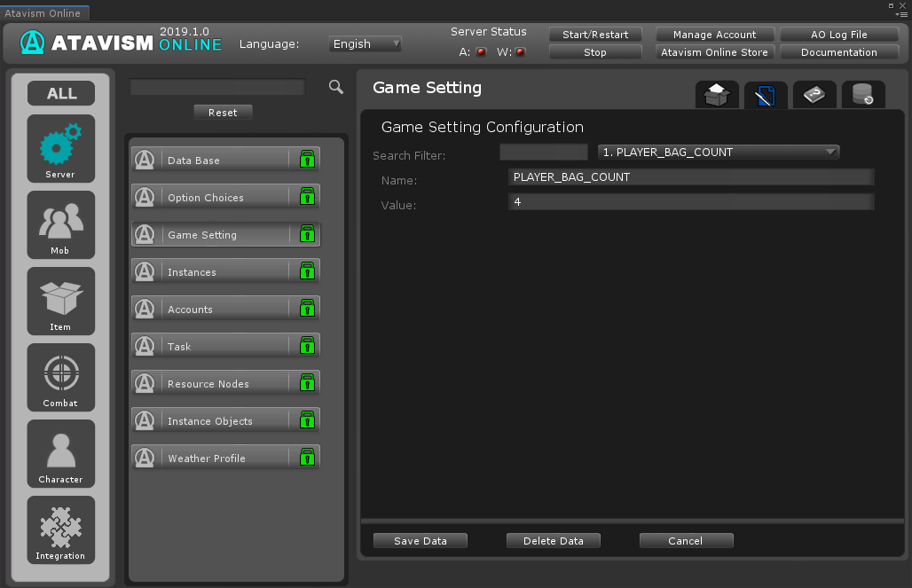Select the Integration puzzle icon
This screenshot has width=912, height=588.
[x=60, y=529]
